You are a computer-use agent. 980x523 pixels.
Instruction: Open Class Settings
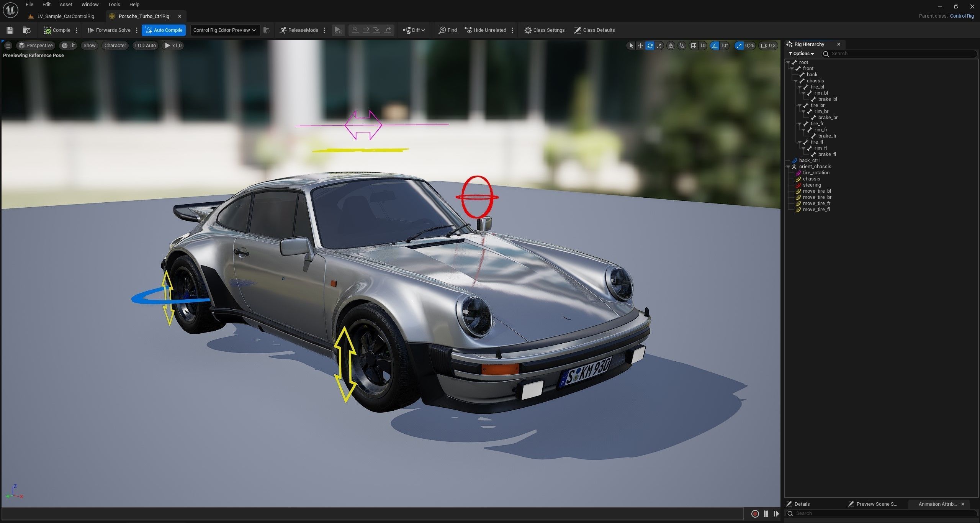point(545,30)
